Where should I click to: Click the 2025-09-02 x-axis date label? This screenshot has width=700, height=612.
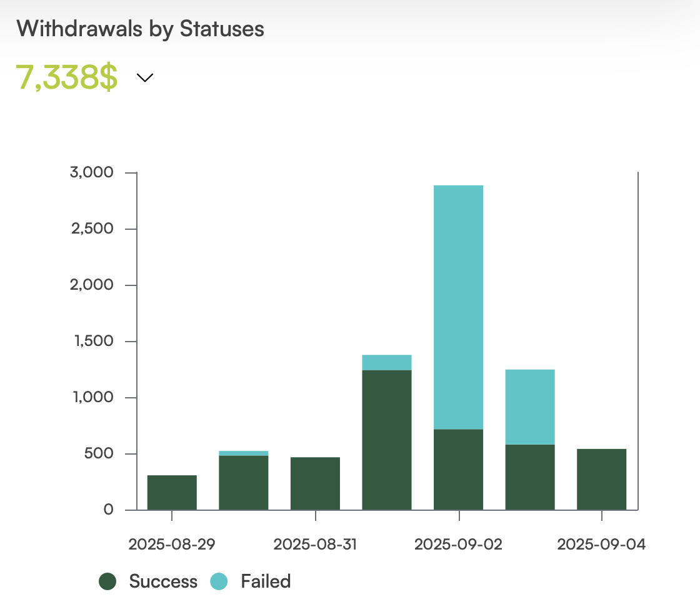pos(458,544)
